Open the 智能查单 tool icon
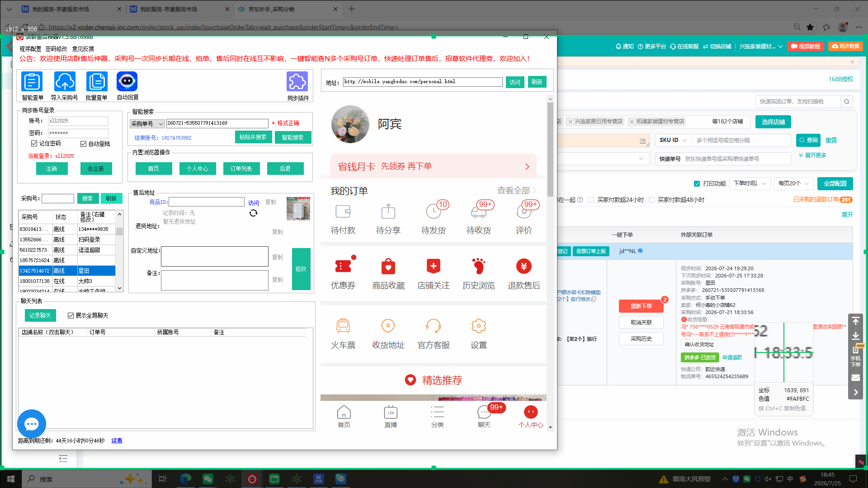Screen dimensions: 868x488 (32, 82)
